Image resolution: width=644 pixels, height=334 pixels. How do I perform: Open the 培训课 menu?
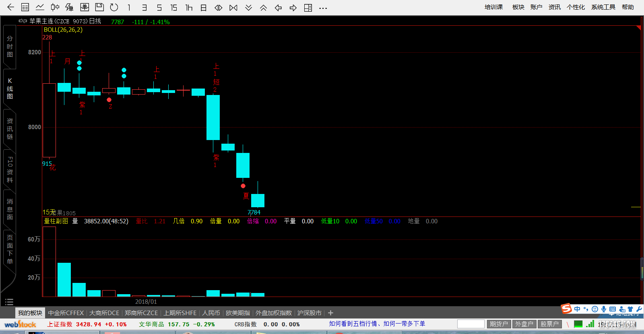click(x=494, y=7)
